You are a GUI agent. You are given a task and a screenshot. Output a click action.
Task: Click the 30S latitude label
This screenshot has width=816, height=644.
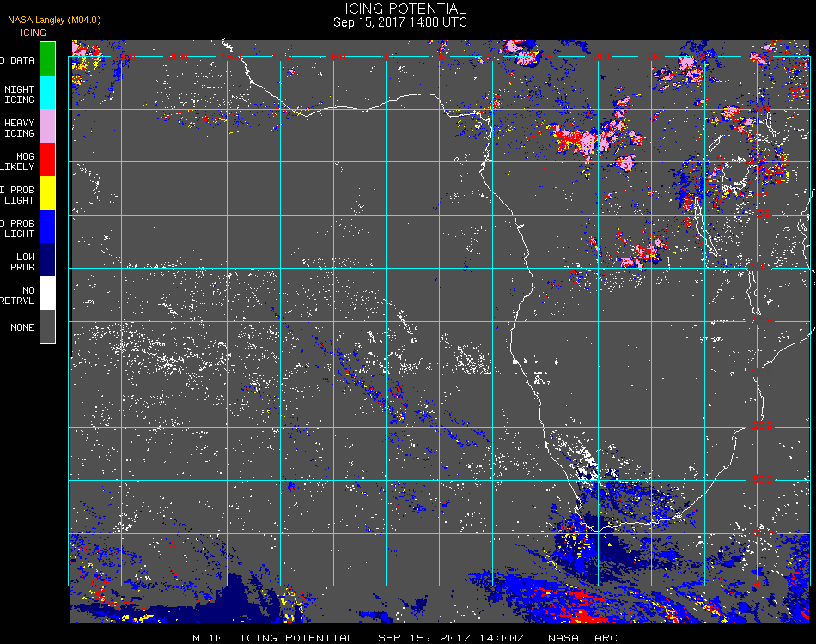tap(763, 478)
